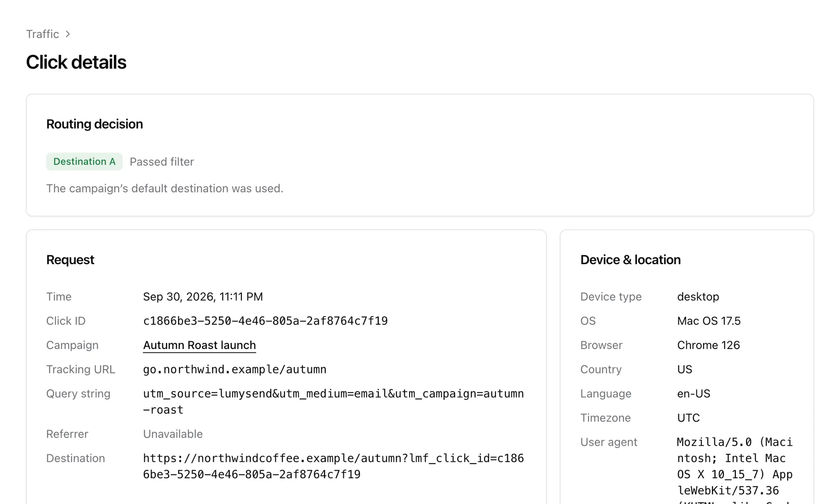Image resolution: width=840 pixels, height=504 pixels.
Task: Go back to the Traffic breadcrumb
Action: pos(42,34)
